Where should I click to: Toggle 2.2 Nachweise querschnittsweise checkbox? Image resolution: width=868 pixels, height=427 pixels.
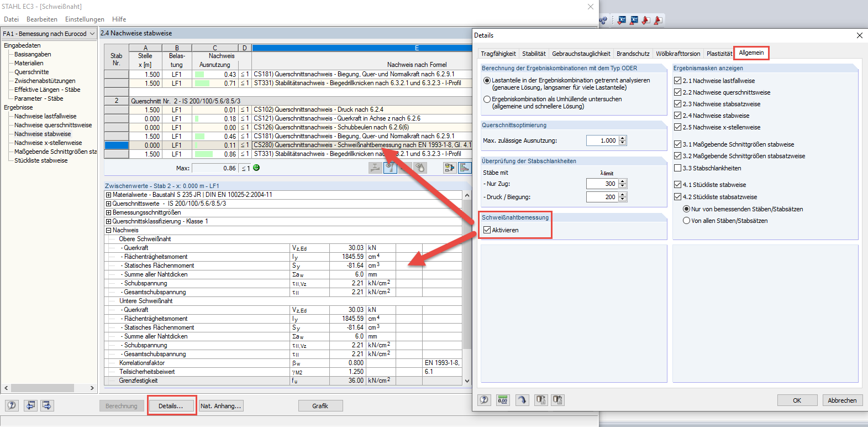click(677, 92)
